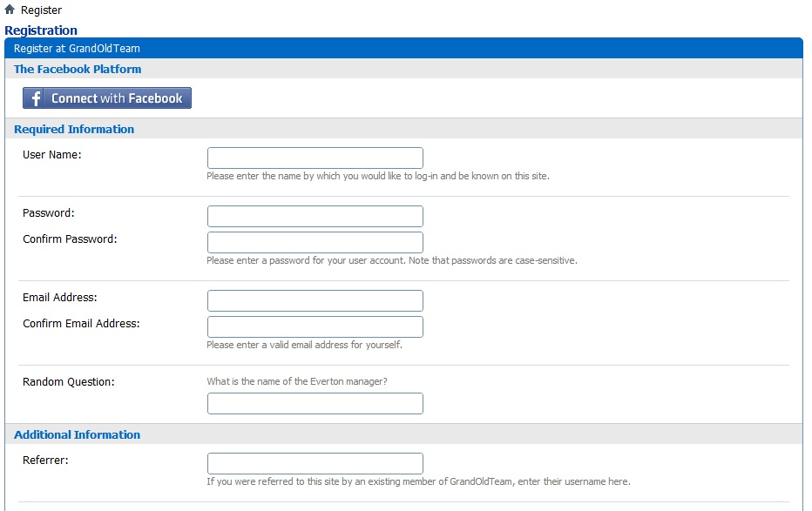Click the user name log-in hint text
This screenshot has height=511, width=812.
coord(378,177)
